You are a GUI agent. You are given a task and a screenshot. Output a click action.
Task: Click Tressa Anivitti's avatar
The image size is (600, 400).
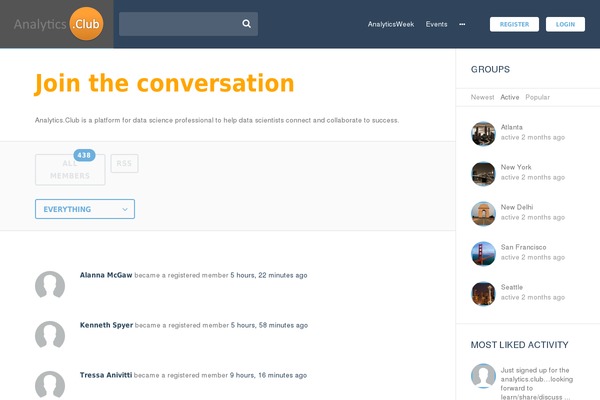50,385
